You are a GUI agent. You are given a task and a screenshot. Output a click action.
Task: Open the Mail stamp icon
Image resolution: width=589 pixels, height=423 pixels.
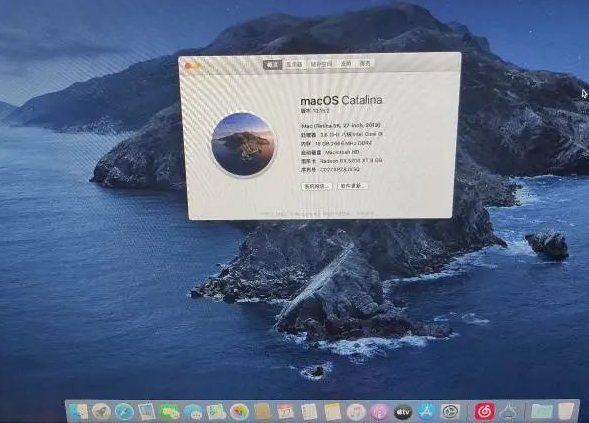click(x=146, y=412)
